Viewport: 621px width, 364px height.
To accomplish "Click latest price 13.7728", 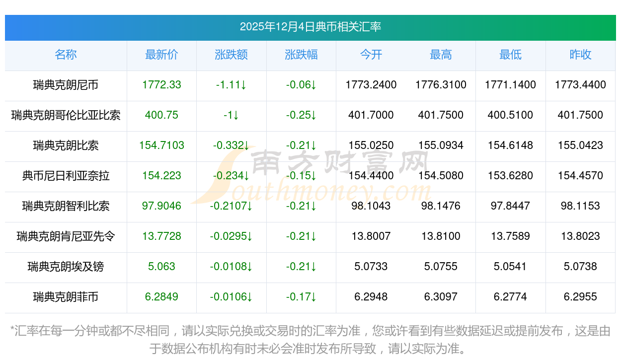I will pos(162,236).
